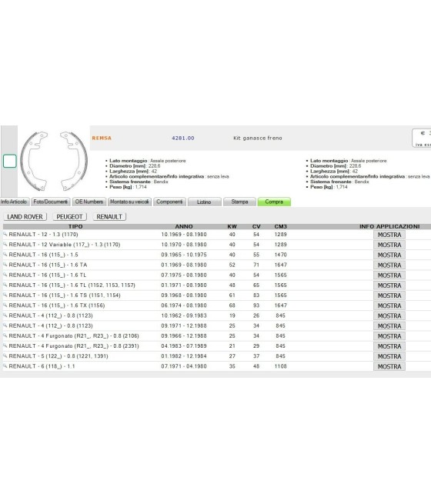The image size is (431, 504).
Task: Click magnifier icon for Renault 6 (118_) 1.1
Action: [5, 365]
